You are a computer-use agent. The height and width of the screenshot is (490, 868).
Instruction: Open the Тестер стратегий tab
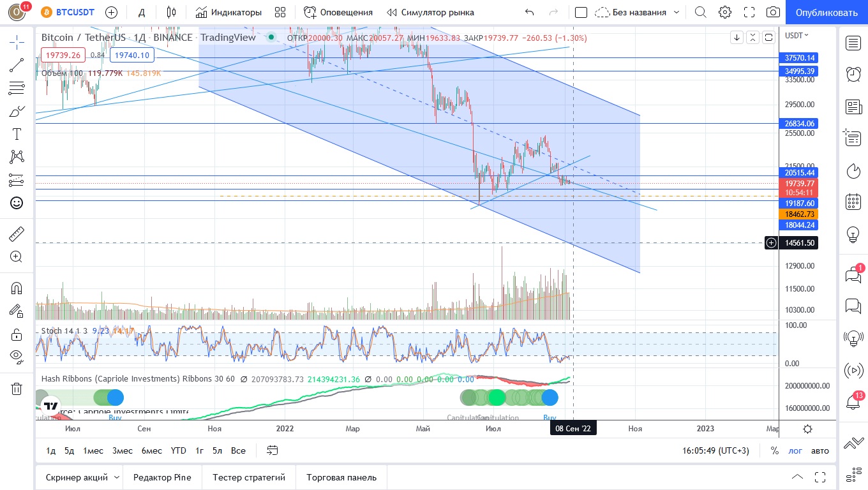249,477
